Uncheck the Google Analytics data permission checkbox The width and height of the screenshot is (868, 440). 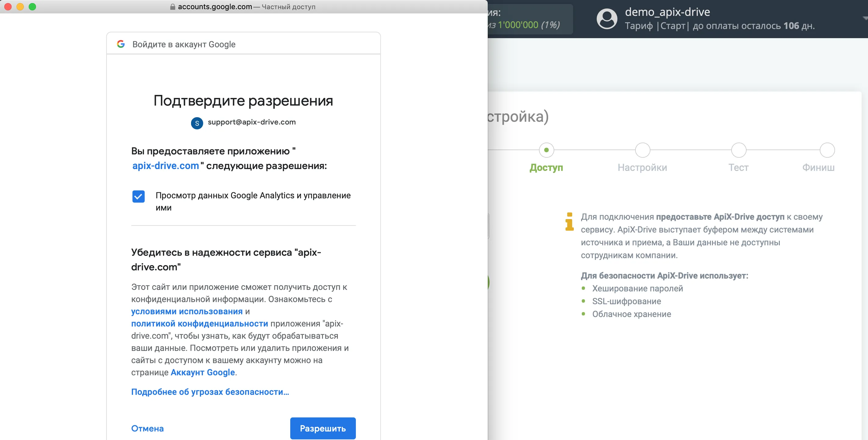point(139,196)
